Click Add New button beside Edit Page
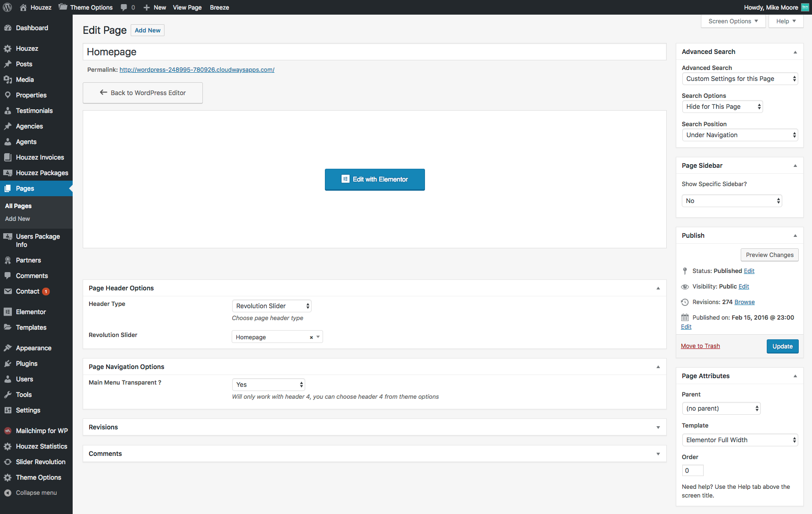Screen dimensions: 812x514 pos(148,30)
